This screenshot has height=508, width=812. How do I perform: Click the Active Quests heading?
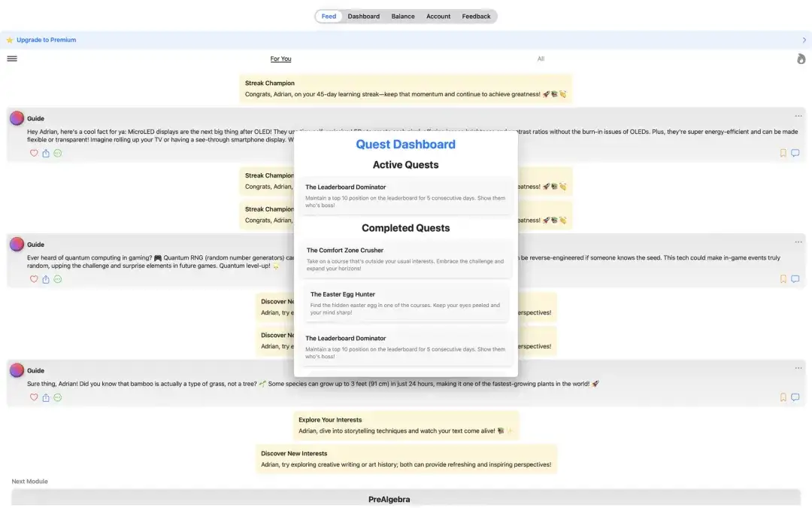click(405, 165)
